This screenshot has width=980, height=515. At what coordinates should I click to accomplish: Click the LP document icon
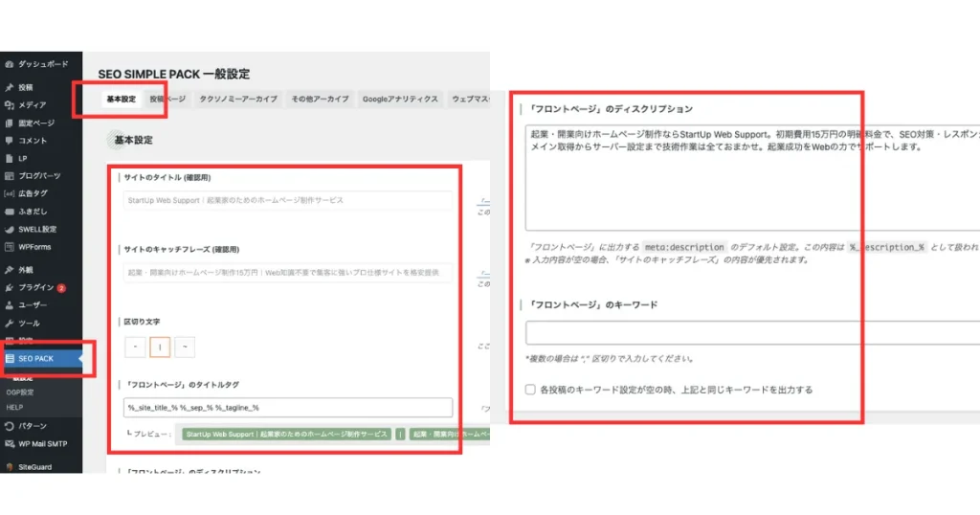pos(10,159)
